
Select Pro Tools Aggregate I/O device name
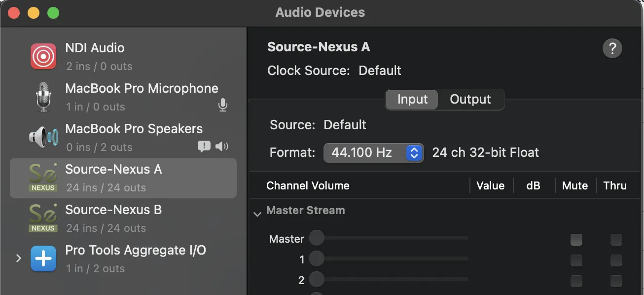[136, 250]
